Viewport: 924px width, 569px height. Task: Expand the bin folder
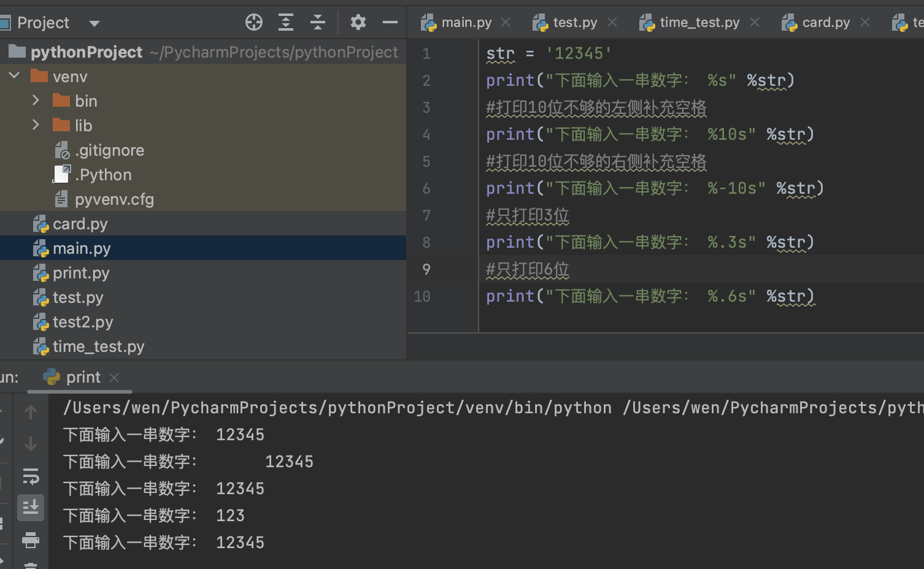(x=36, y=101)
